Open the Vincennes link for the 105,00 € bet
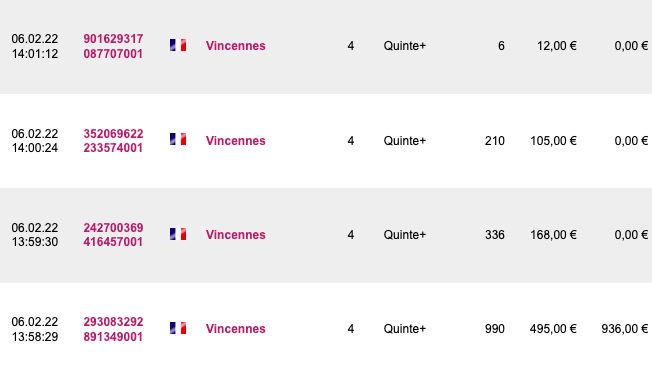This screenshot has height=375, width=652. pos(235,141)
